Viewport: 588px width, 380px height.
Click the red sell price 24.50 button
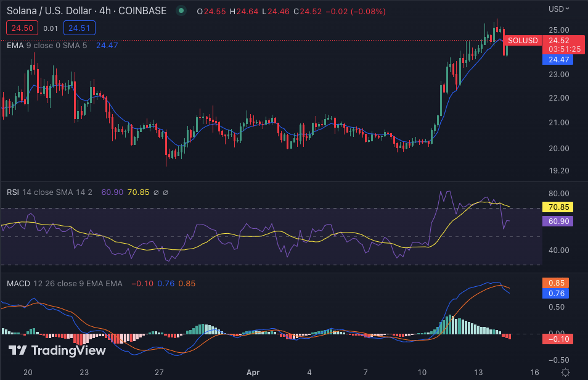(22, 28)
